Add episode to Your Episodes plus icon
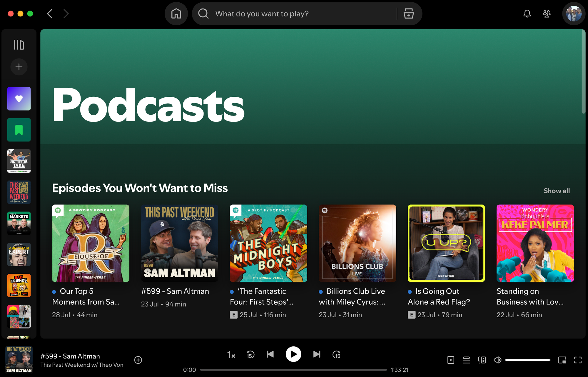 pyautogui.click(x=138, y=360)
